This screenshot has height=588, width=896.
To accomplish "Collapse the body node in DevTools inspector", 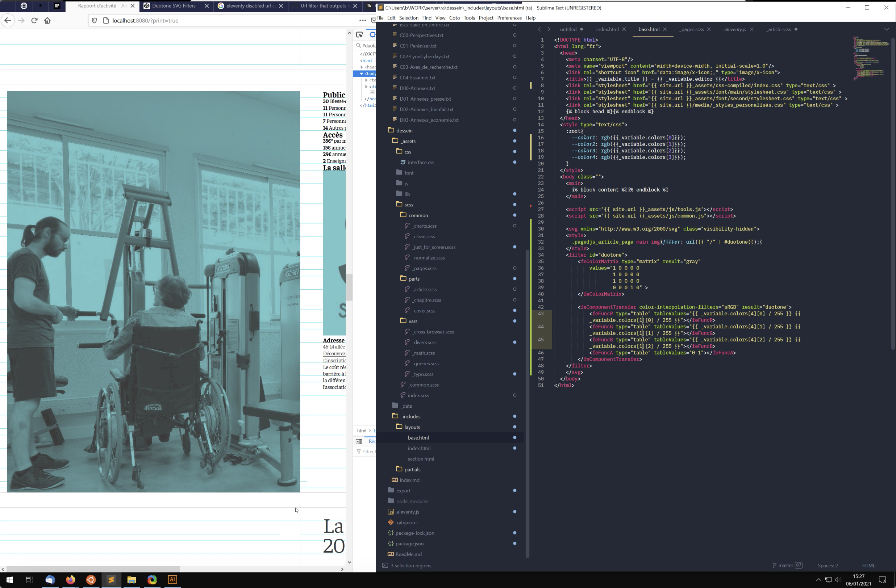I will pyautogui.click(x=362, y=74).
